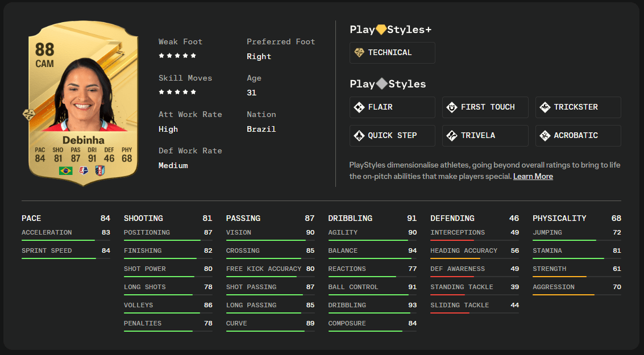Click the gold diamond in PlayStyles+ heading
The width and height of the screenshot is (644, 355).
(381, 30)
